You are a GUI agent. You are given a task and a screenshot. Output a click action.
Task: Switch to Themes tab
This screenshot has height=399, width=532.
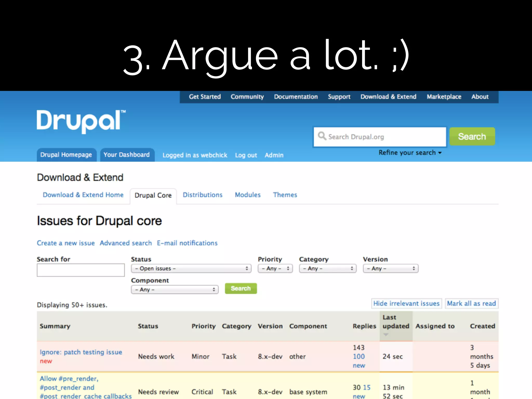(285, 195)
